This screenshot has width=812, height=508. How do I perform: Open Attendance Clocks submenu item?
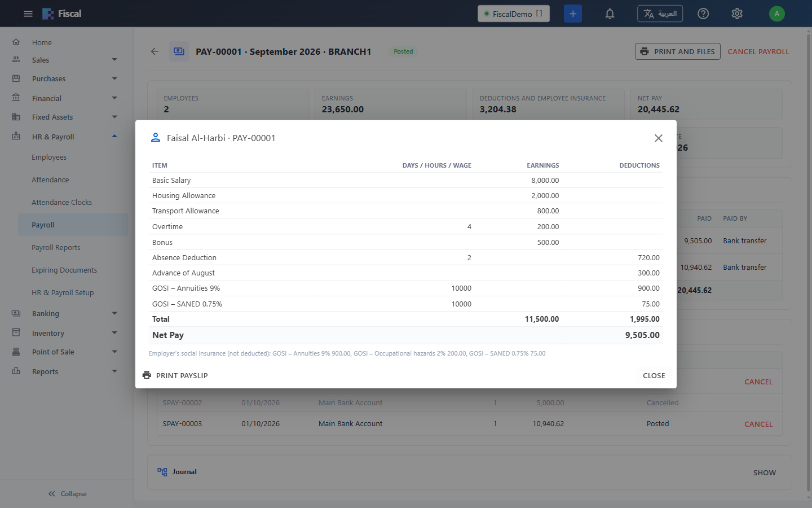click(61, 202)
